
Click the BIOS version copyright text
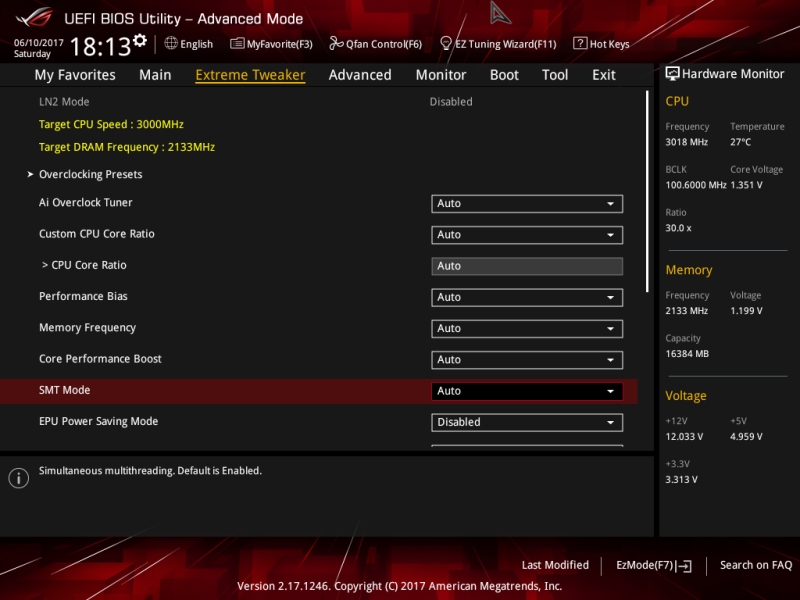(399, 586)
